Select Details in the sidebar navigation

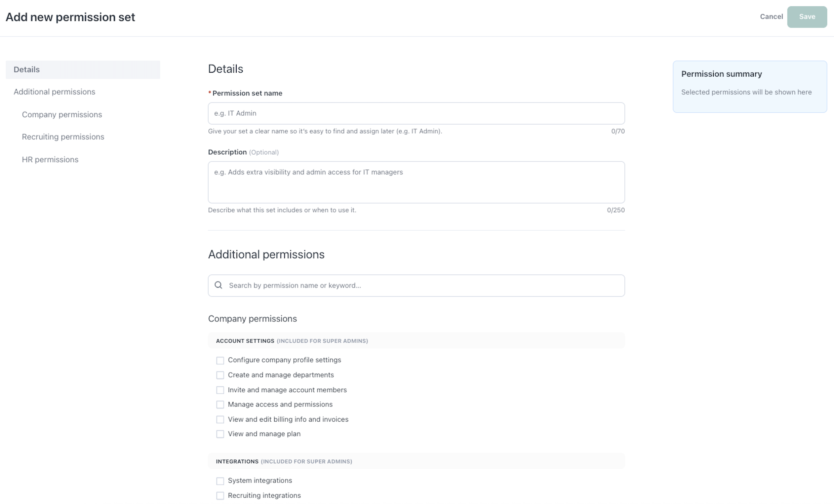coord(27,69)
